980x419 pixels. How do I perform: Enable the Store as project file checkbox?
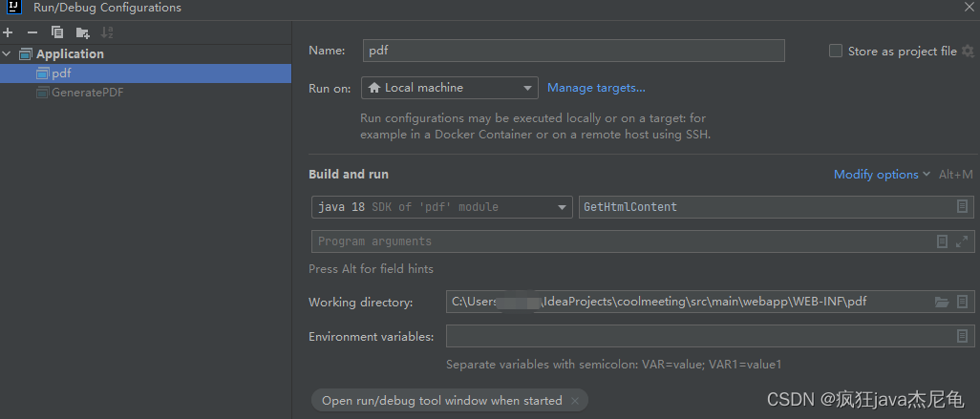(836, 52)
